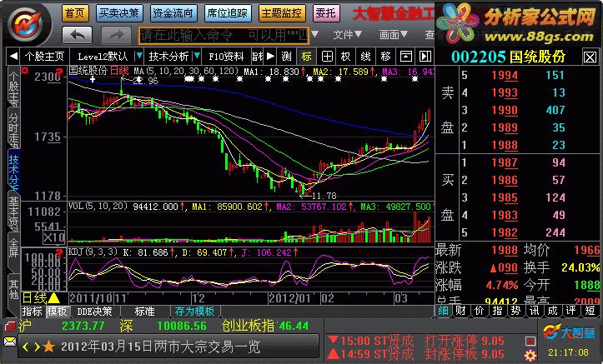This screenshot has width=603, height=364.
Task: Select 基本资料 vertical side tab
Action: (13, 212)
